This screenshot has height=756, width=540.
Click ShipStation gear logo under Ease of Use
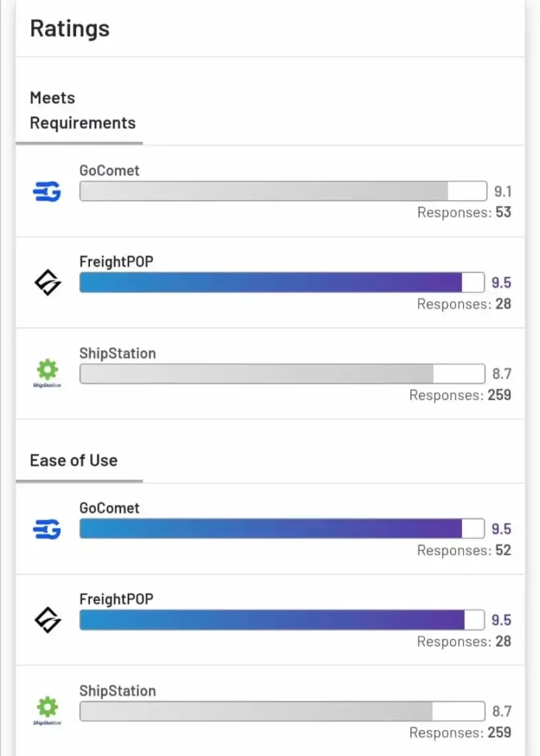[47, 711]
